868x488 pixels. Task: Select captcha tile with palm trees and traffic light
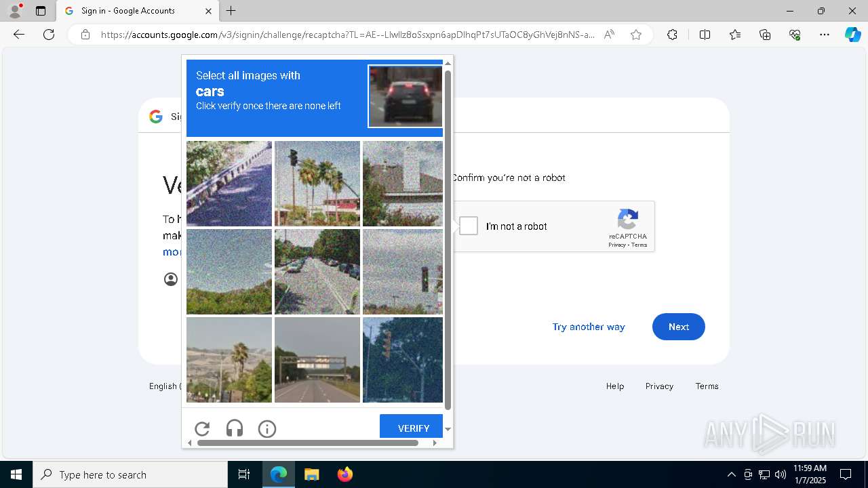click(x=317, y=184)
